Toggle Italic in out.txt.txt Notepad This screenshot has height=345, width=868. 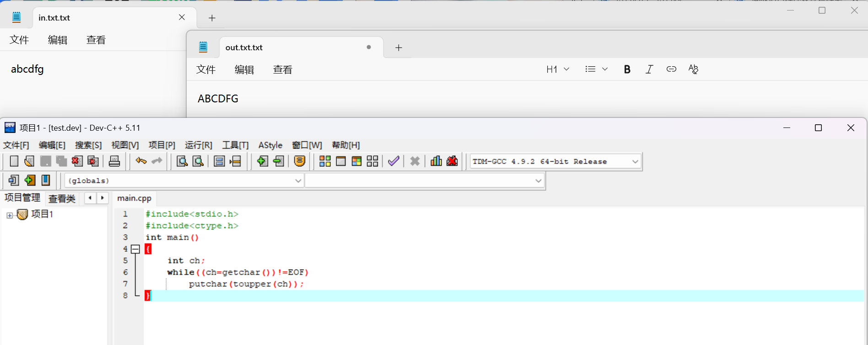pyautogui.click(x=649, y=69)
